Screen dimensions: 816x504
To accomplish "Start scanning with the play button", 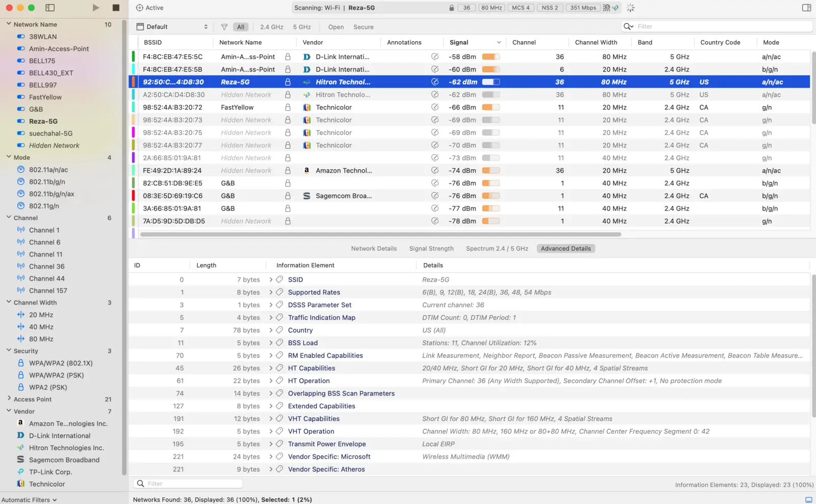I will 96,8.
